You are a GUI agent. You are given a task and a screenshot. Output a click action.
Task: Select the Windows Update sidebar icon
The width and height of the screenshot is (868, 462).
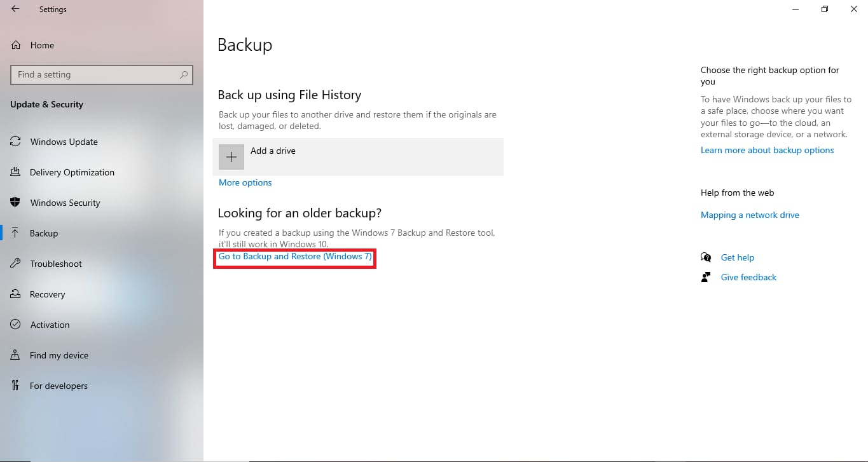coord(15,142)
